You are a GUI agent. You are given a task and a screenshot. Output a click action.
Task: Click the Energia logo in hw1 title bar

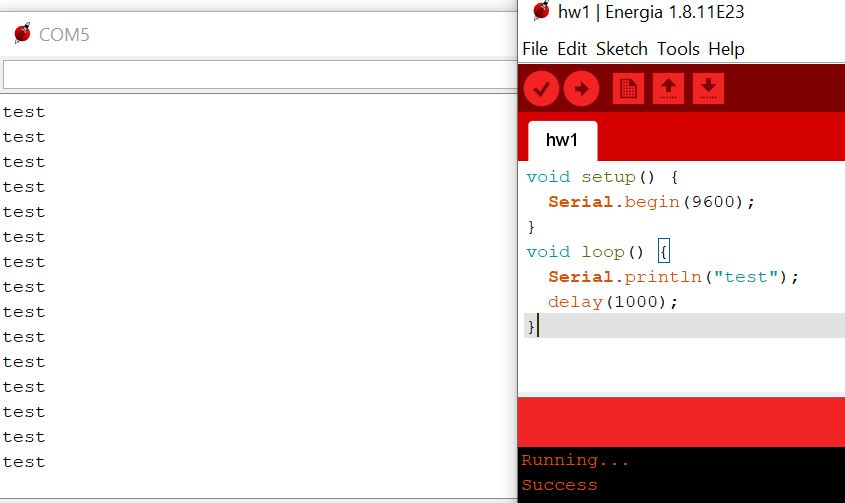[x=541, y=11]
